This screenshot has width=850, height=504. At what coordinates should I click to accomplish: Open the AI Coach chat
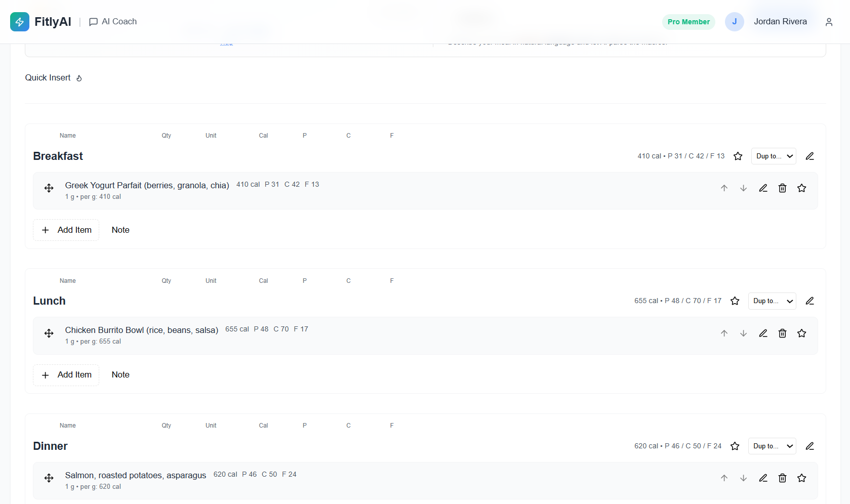point(112,21)
